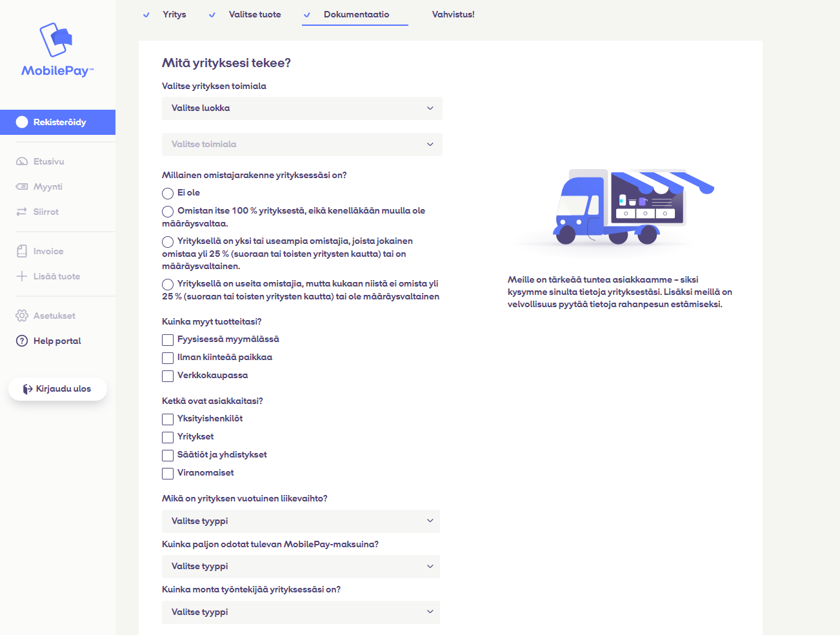
Task: Open the annual revenue 'Valitse tyyppi' dropdown
Action: (x=301, y=521)
